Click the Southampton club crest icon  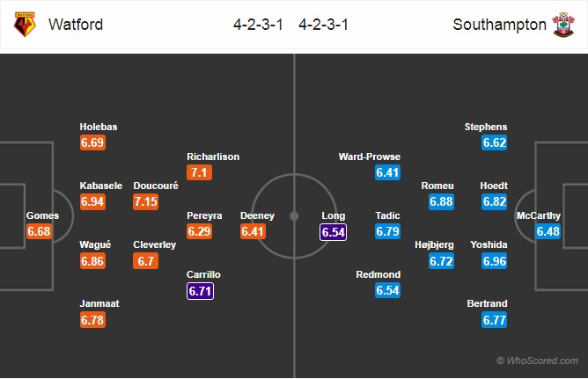click(563, 25)
